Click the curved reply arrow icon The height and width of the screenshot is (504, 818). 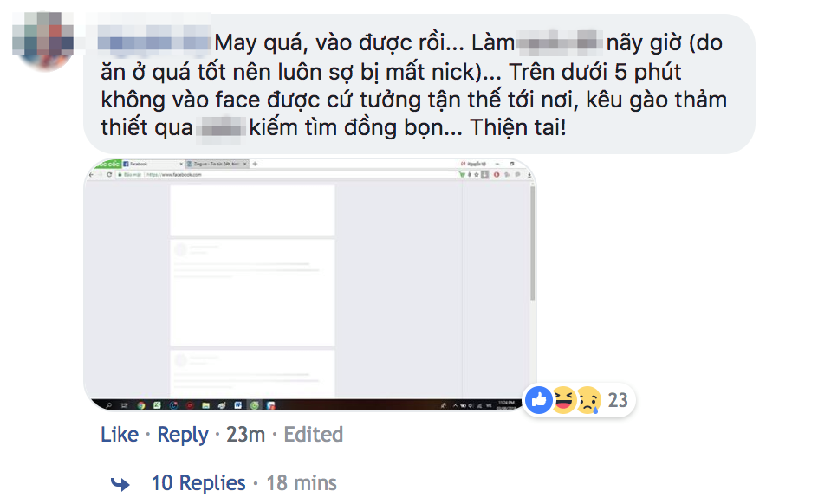point(120,484)
